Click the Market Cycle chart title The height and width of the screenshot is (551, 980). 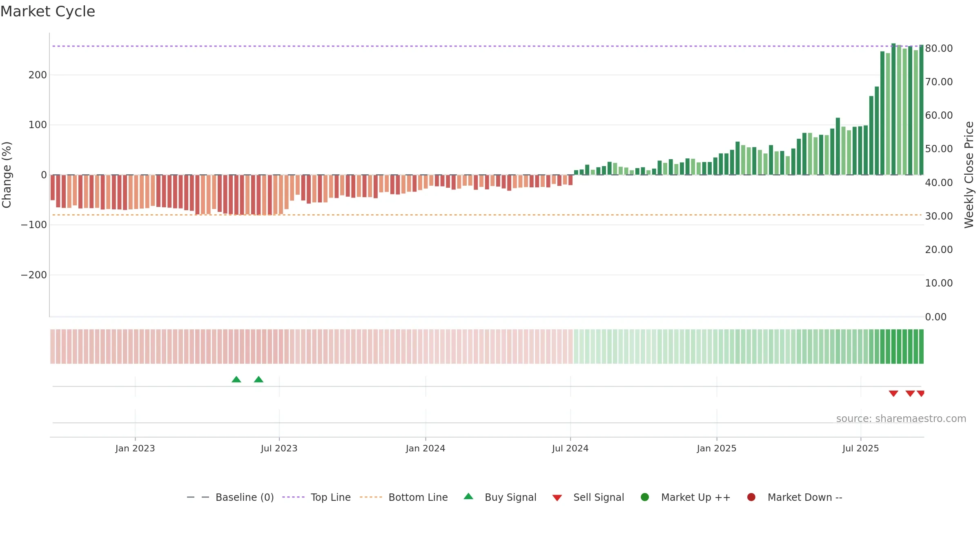coord(48,11)
